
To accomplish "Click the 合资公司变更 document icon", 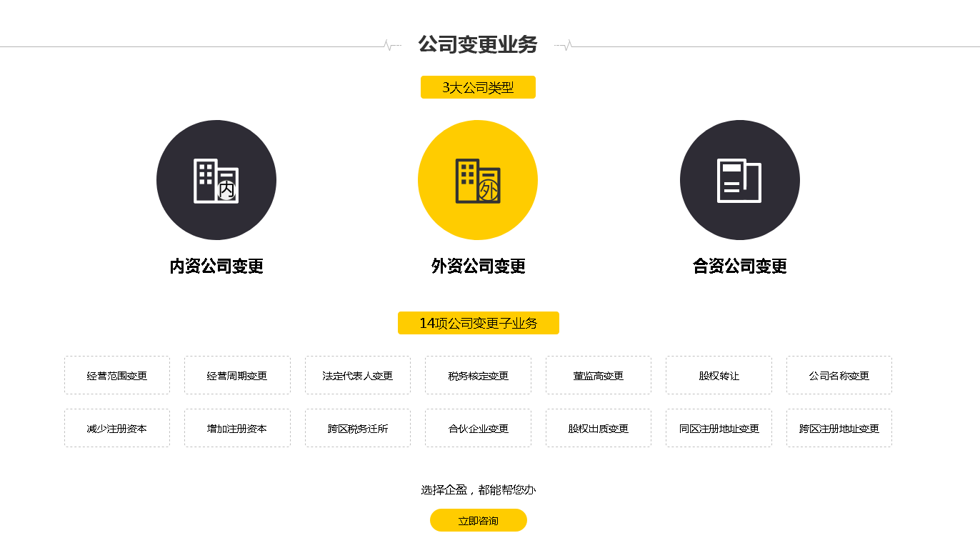I will pyautogui.click(x=740, y=180).
